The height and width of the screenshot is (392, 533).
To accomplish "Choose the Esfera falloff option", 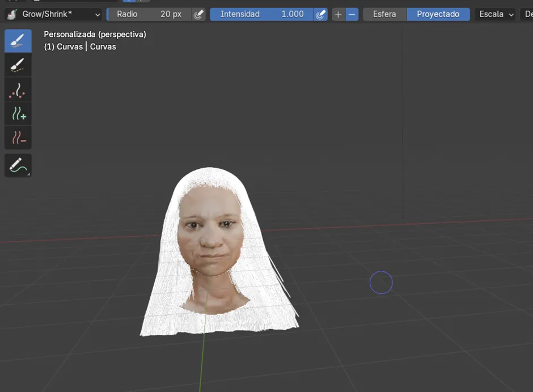I will (x=384, y=14).
